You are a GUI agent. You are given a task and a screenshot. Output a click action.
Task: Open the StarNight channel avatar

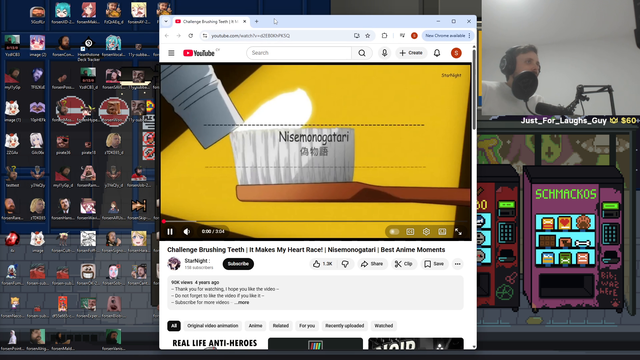click(174, 264)
